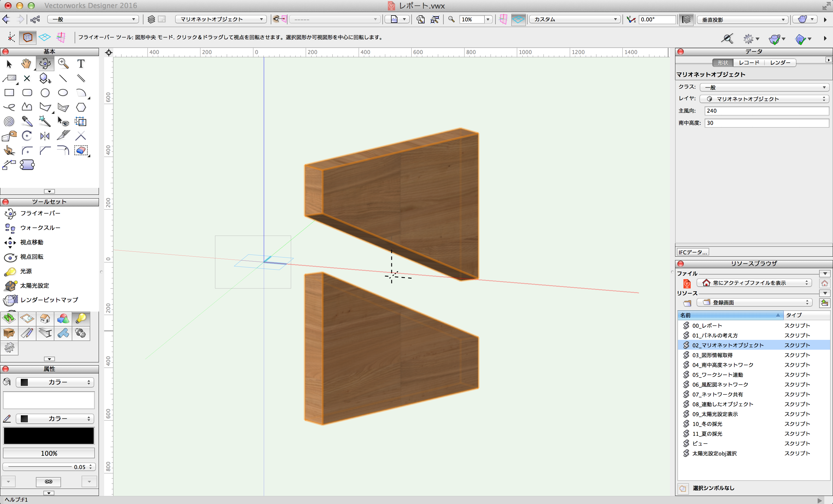This screenshot has height=504, width=833.
Task: Select script 10_冬の採光
Action: tap(754, 424)
